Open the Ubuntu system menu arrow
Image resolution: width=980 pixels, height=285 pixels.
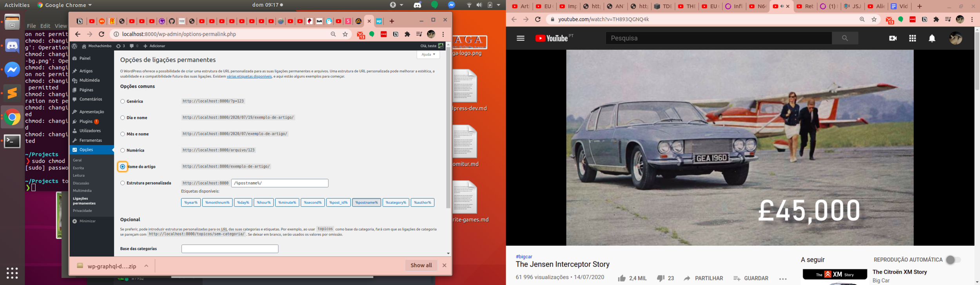coord(499,5)
